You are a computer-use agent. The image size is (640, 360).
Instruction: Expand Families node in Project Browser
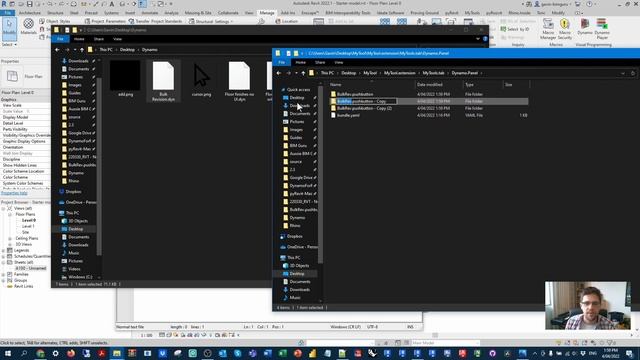click(x=3, y=274)
